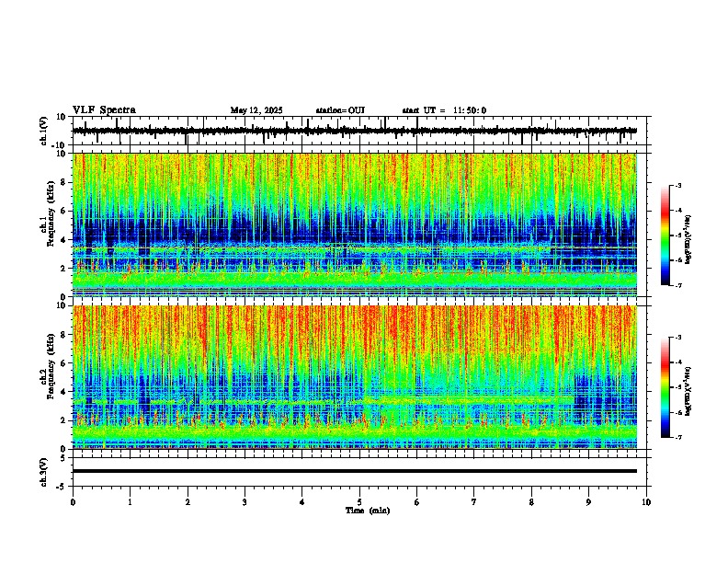Click the "8" kHz tick on ch.2 spectrogram
The image size is (728, 563).
[64, 335]
